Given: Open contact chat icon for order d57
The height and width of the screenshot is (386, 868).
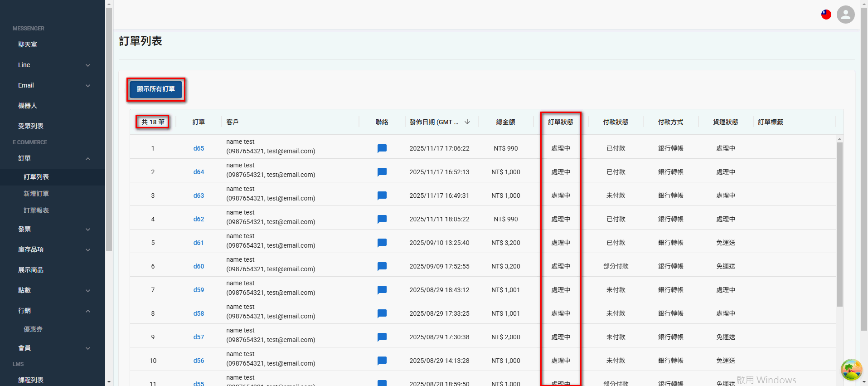Looking at the screenshot, I should [382, 337].
